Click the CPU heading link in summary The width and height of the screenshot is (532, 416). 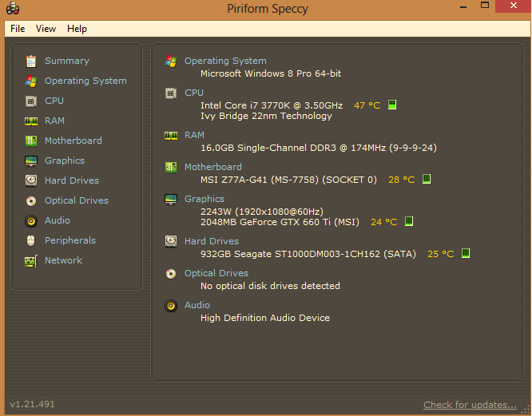[194, 93]
